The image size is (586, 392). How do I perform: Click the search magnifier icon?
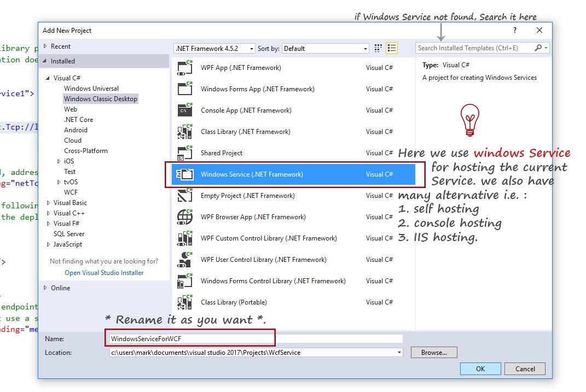538,48
